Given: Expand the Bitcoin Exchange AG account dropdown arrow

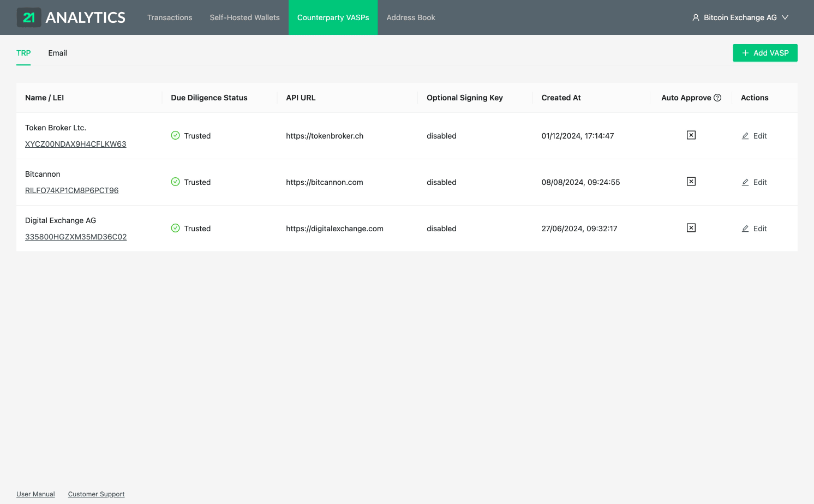Looking at the screenshot, I should [x=785, y=17].
